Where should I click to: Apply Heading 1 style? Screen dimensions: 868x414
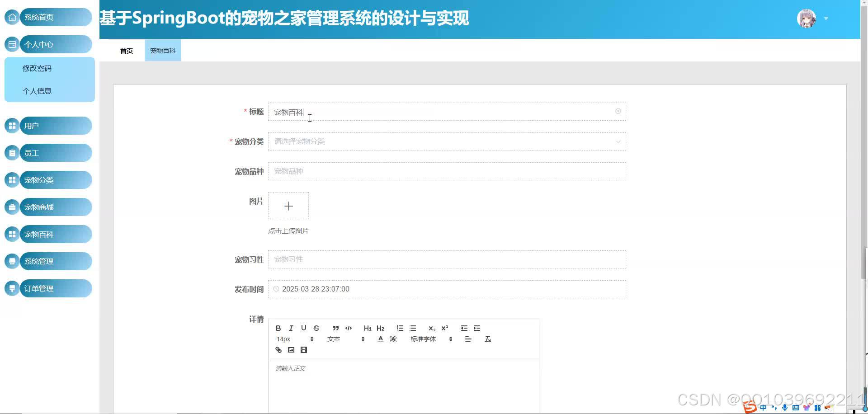coord(368,328)
